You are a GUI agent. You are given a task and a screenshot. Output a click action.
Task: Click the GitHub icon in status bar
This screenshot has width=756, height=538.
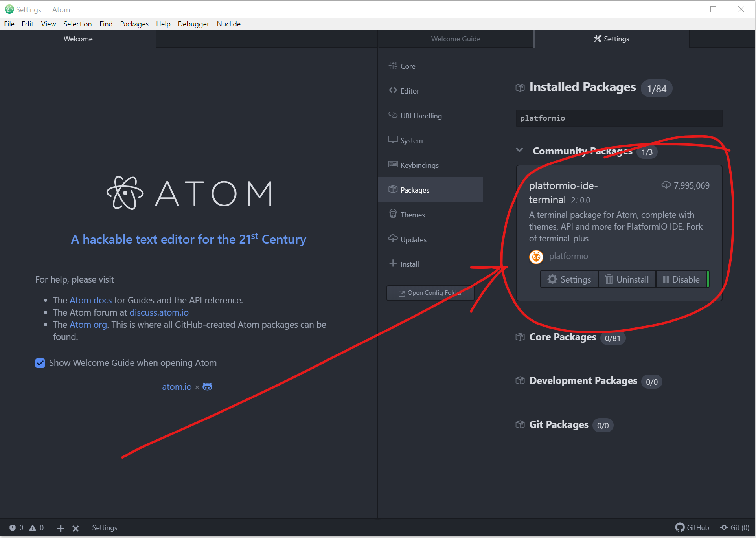(680, 527)
